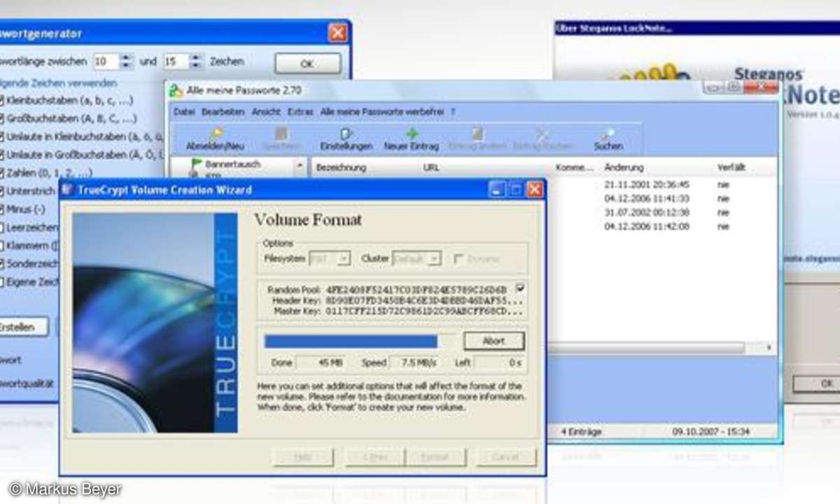
Task: Open Einstellungen from the password manager toolbar
Action: pos(346,139)
